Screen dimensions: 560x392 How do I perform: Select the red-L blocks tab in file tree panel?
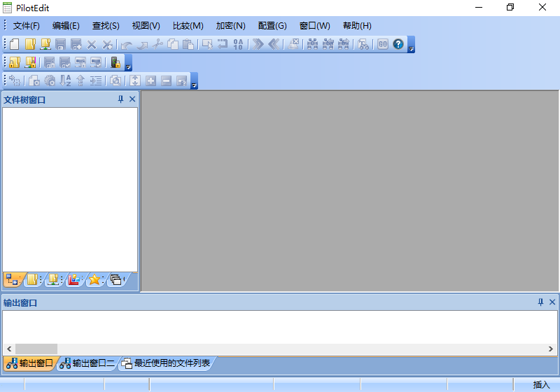(x=74, y=280)
